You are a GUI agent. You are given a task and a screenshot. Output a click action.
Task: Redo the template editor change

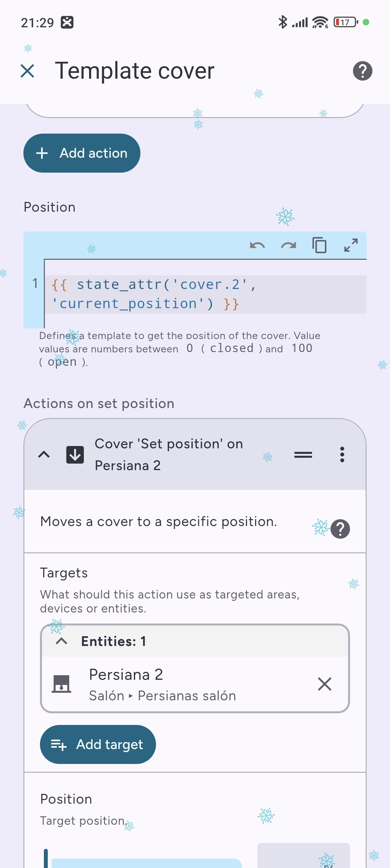pyautogui.click(x=288, y=245)
